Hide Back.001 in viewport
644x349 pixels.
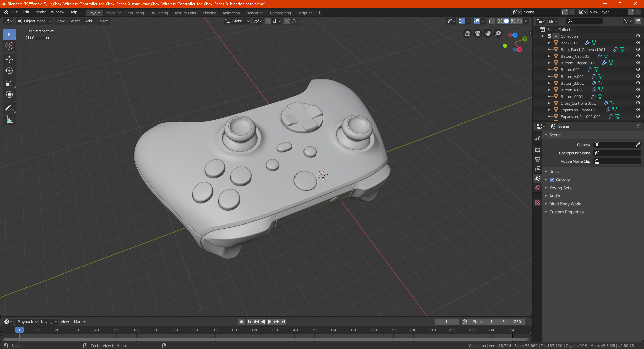click(638, 43)
